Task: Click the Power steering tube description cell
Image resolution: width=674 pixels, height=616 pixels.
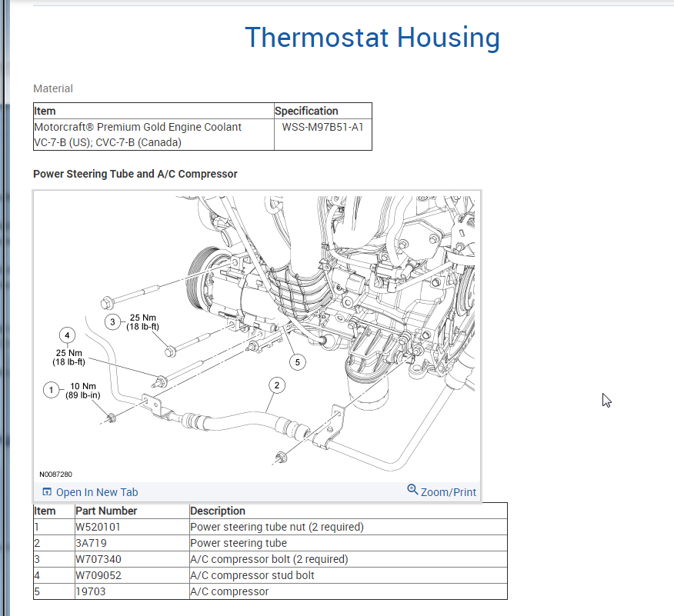Action: click(349, 543)
